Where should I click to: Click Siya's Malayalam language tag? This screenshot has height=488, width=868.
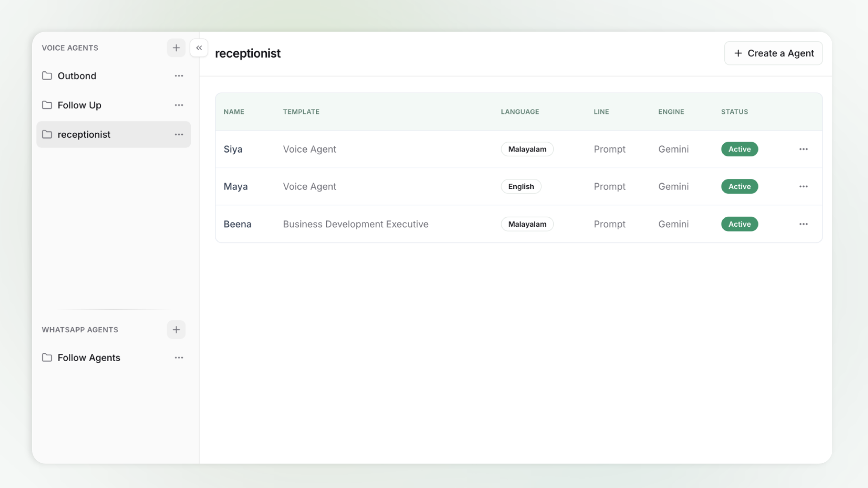527,149
